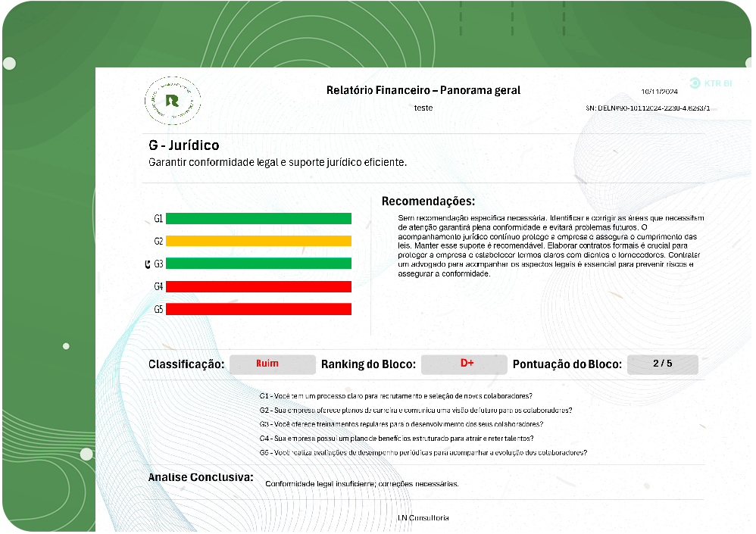Viewport: 756px width, 534px height.
Task: Click the G2 question about planos de carreira
Action: point(416,411)
